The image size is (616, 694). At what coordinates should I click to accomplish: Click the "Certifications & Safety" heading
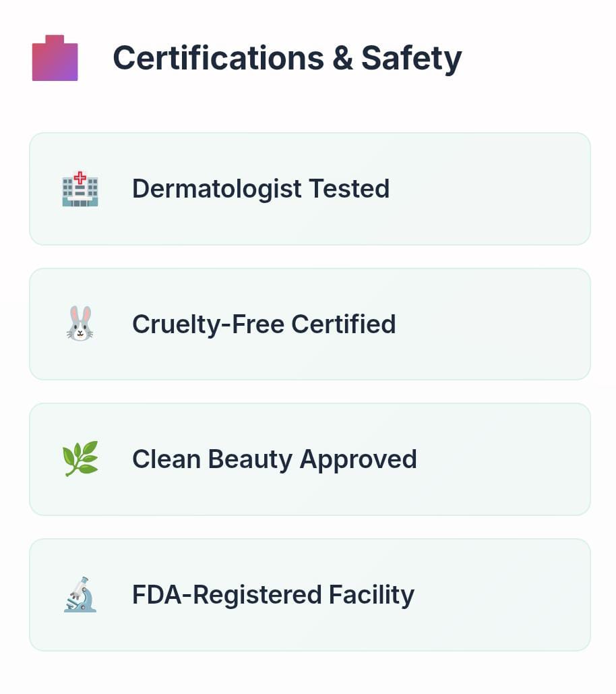coord(287,58)
